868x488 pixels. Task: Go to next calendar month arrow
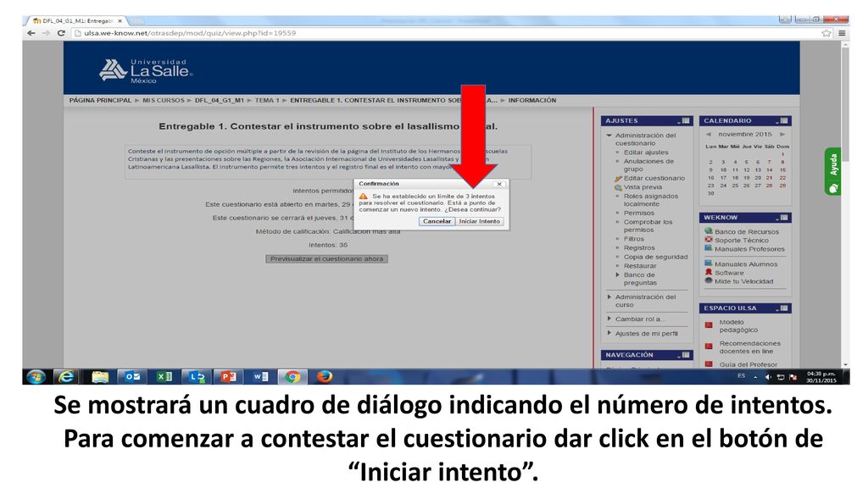pos(782,135)
